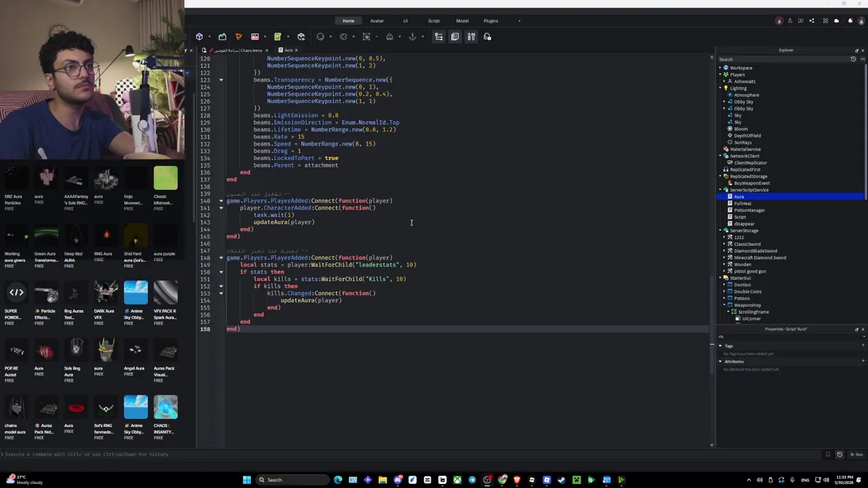Pick the SUPER POWER script toolbox asset
The width and height of the screenshot is (868, 488).
click(x=16, y=303)
